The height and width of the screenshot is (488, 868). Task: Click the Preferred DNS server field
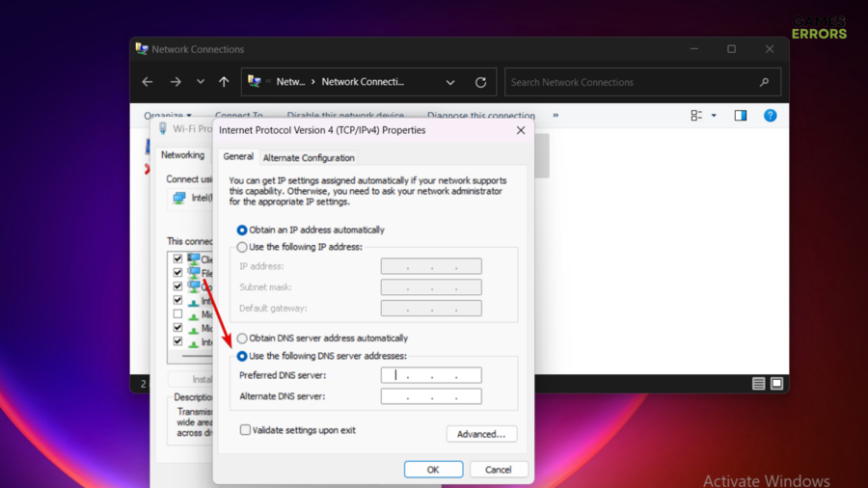pos(431,375)
